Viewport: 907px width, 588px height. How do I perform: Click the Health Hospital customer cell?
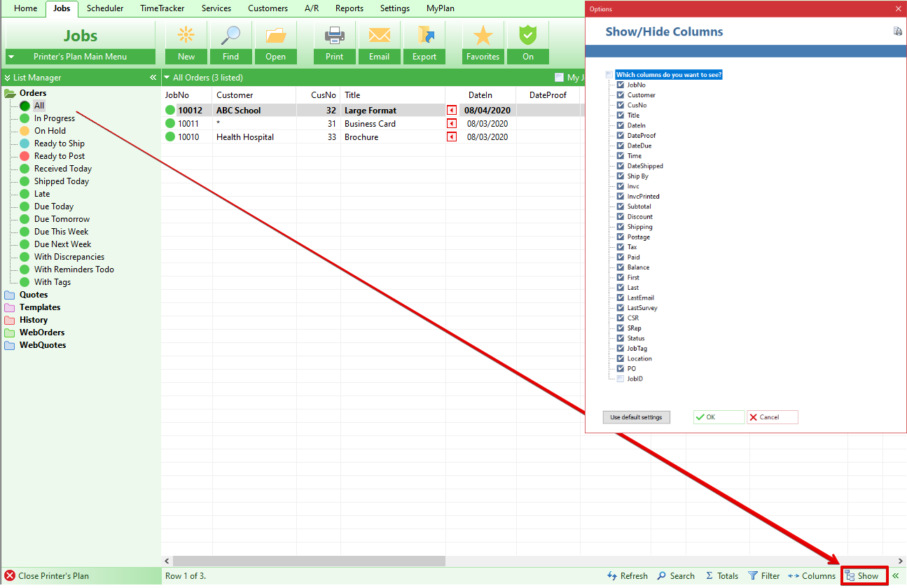click(x=254, y=137)
